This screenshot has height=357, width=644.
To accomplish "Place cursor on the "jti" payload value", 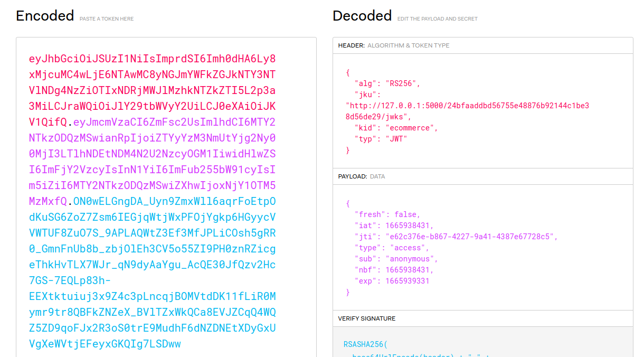I will click(x=471, y=237).
